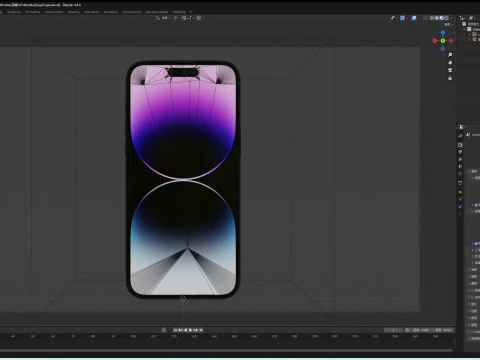Click the right red X axis on navigation gizmo
The width and height of the screenshot is (480, 360).
click(x=451, y=41)
